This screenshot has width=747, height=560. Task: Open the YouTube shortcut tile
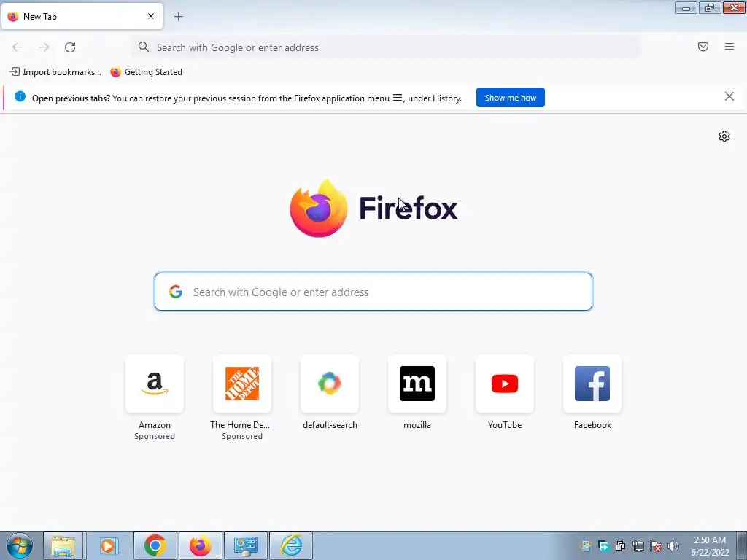[x=505, y=384]
